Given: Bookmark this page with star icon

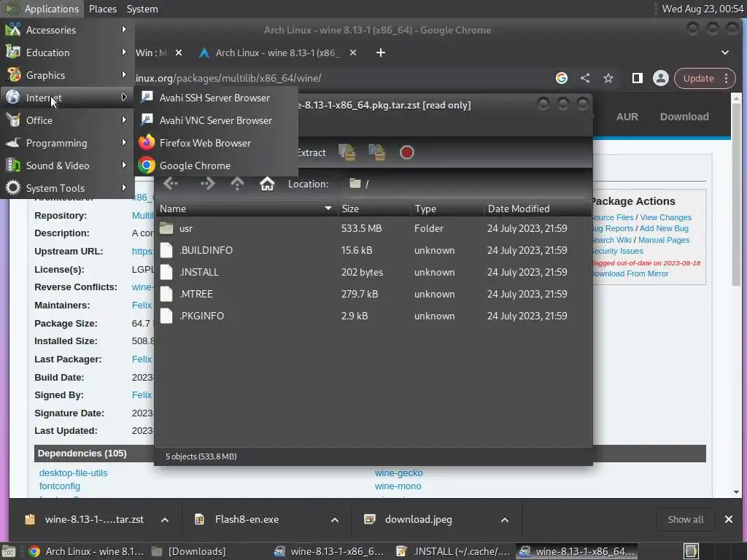Looking at the screenshot, I should tap(608, 78).
